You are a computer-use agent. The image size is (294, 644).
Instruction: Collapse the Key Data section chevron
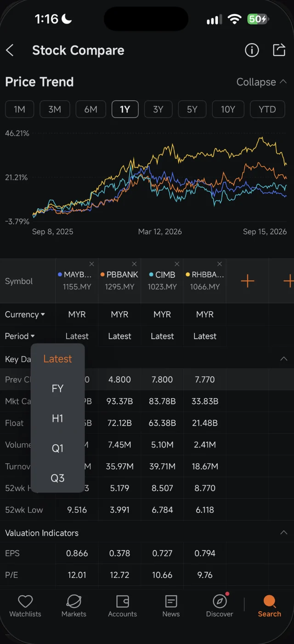point(284,358)
